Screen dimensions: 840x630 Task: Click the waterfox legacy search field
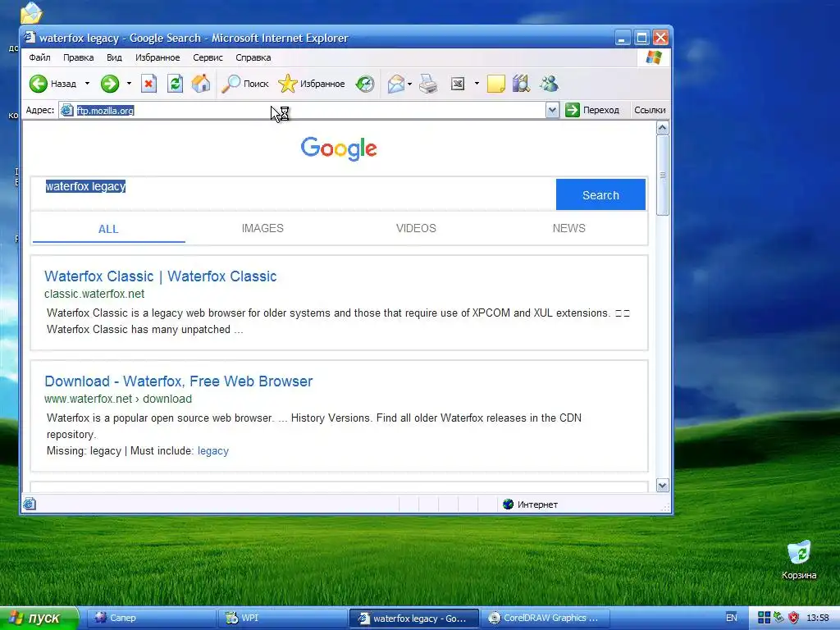pos(293,194)
